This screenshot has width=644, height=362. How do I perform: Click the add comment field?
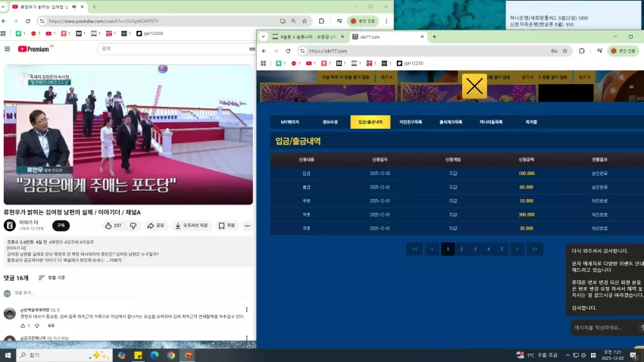(131, 292)
